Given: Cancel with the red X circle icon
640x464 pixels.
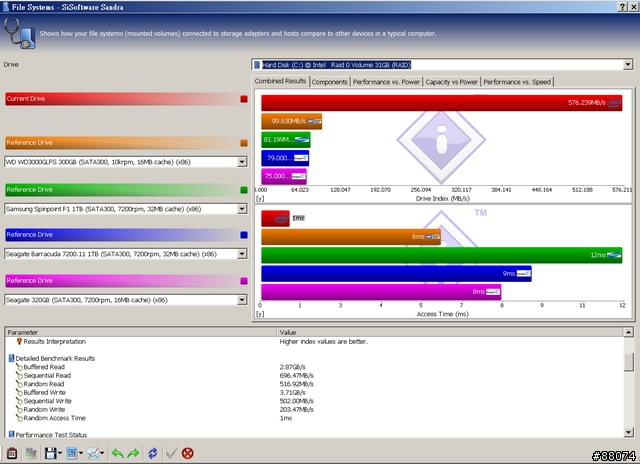Looking at the screenshot, I should point(187,453).
